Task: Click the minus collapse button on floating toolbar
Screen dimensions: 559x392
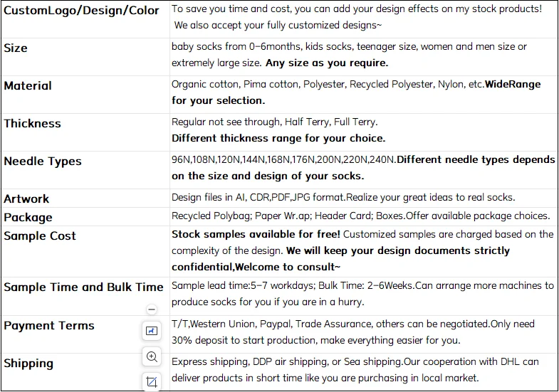Action: pyautogui.click(x=152, y=309)
